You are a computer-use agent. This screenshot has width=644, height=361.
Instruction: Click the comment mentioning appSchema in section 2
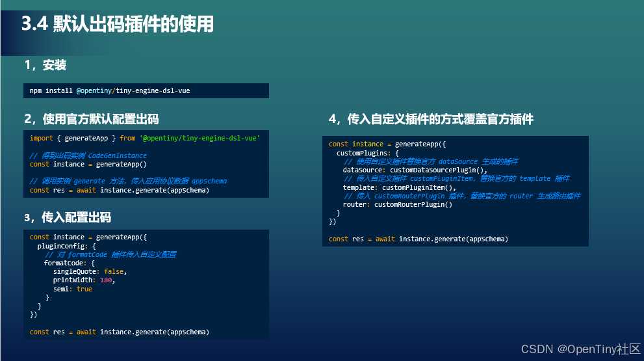coord(128,181)
